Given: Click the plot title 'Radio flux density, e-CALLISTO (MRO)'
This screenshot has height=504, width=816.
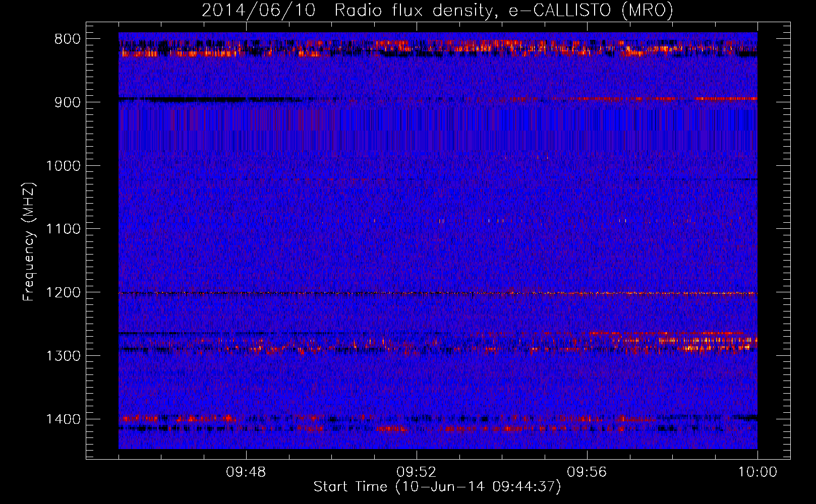Looking at the screenshot, I should click(x=503, y=11).
